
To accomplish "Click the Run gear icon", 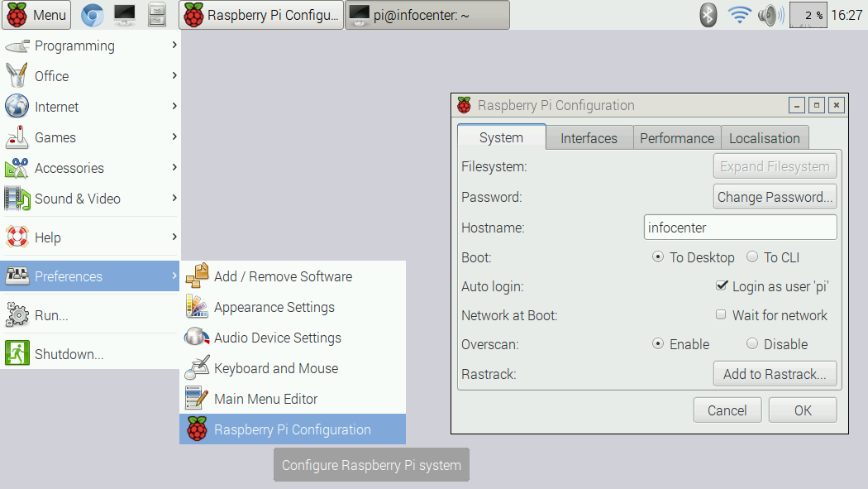I will (17, 315).
